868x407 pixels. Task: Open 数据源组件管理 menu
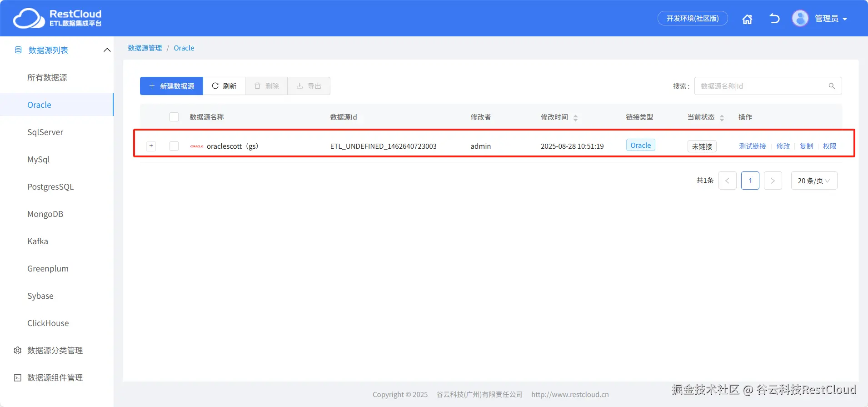coord(55,378)
